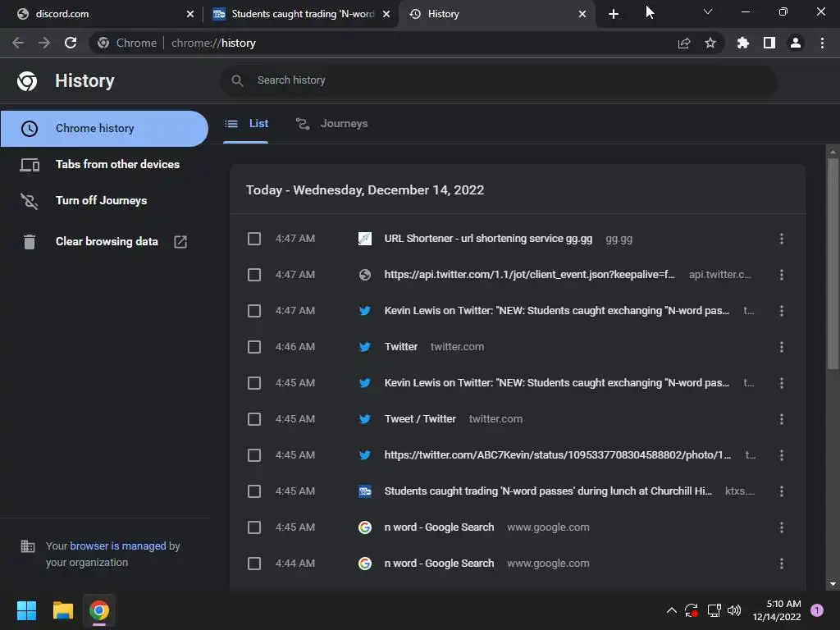Switch to the Journeys tab

pyautogui.click(x=332, y=124)
